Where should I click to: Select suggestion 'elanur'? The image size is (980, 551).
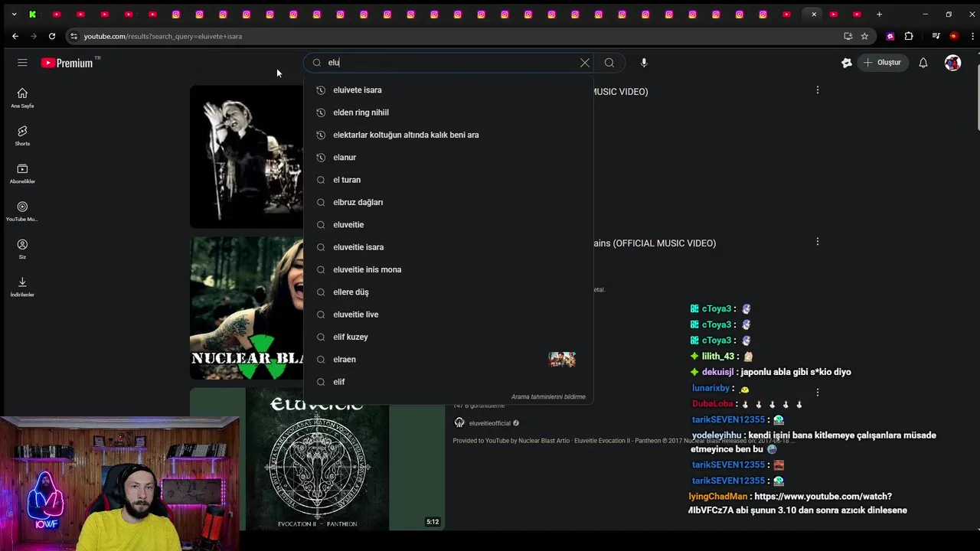click(x=449, y=158)
